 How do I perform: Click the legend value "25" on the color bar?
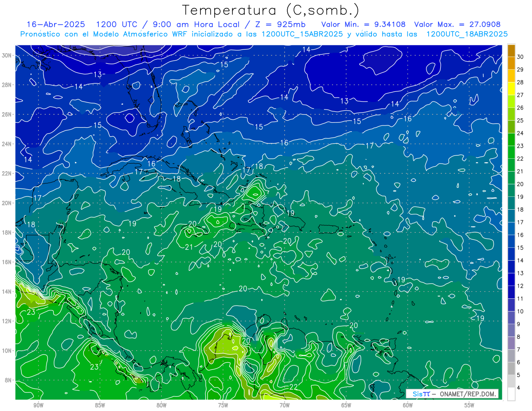pos(520,120)
